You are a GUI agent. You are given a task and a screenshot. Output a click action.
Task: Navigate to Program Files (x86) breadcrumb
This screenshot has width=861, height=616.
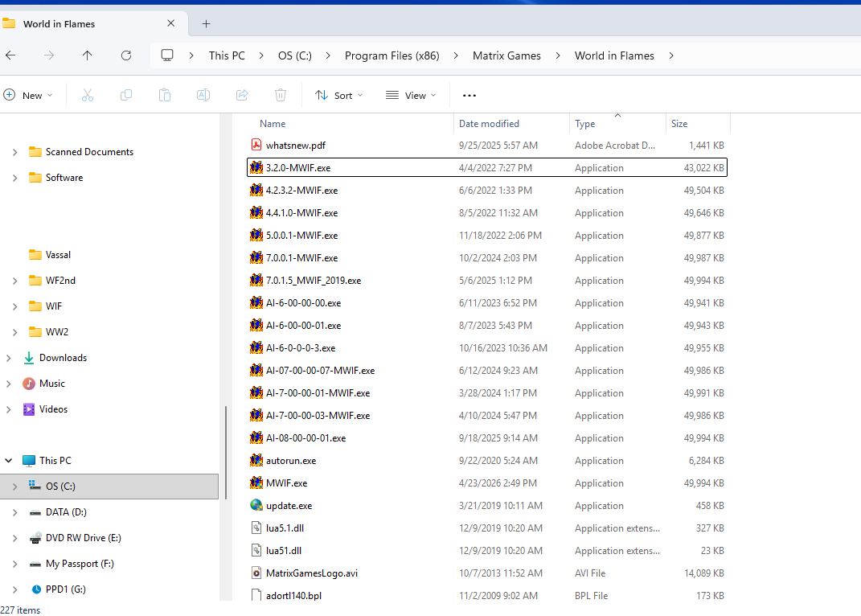pos(392,55)
